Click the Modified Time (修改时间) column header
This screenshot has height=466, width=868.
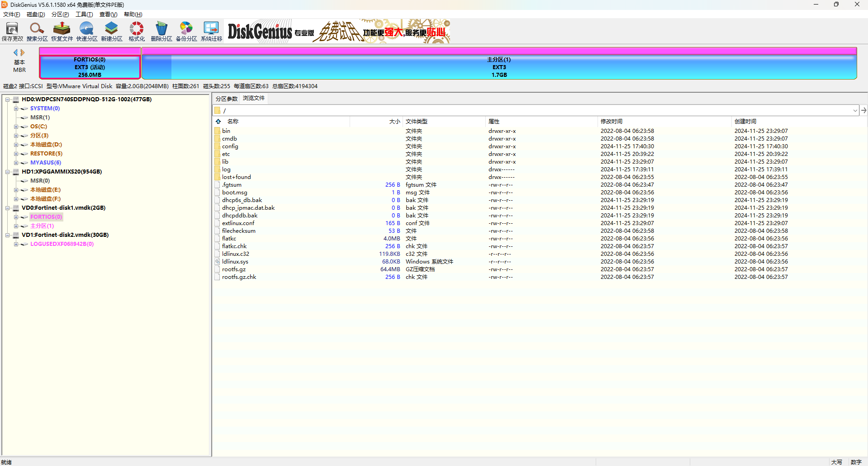click(x=612, y=122)
